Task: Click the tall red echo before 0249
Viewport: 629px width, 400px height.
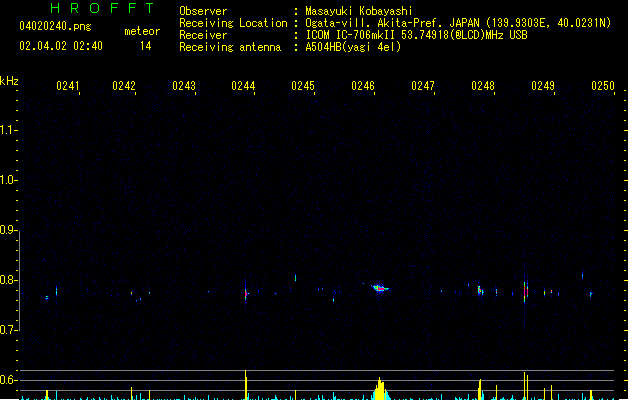Action: coord(526,290)
